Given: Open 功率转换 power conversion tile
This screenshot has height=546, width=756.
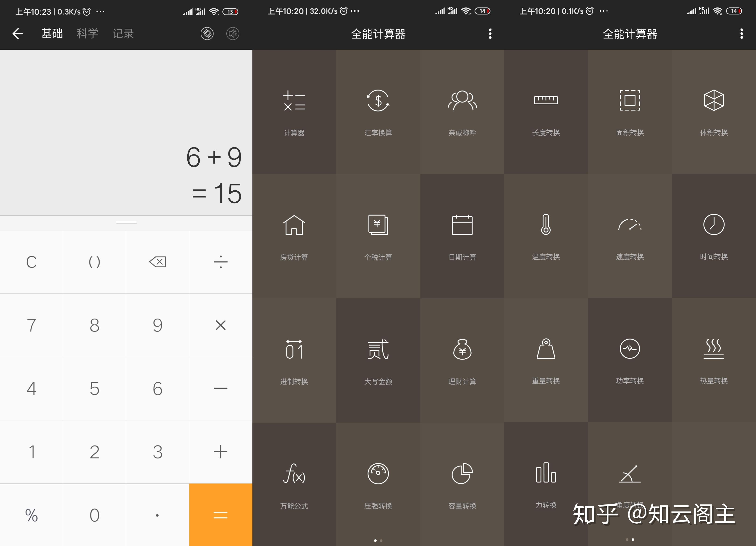Looking at the screenshot, I should (630, 360).
